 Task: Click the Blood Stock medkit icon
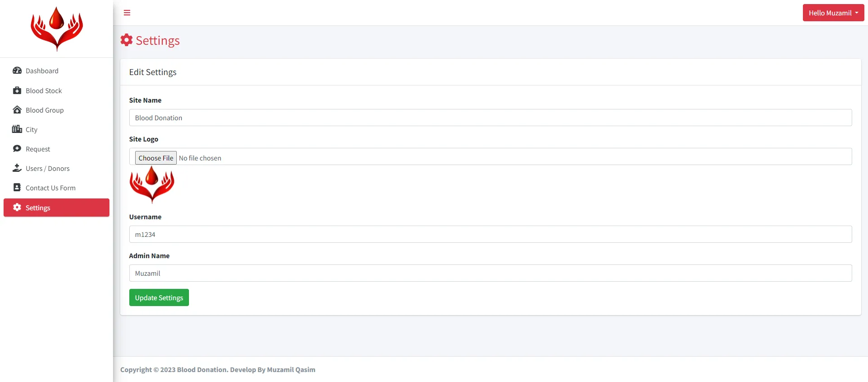click(17, 90)
